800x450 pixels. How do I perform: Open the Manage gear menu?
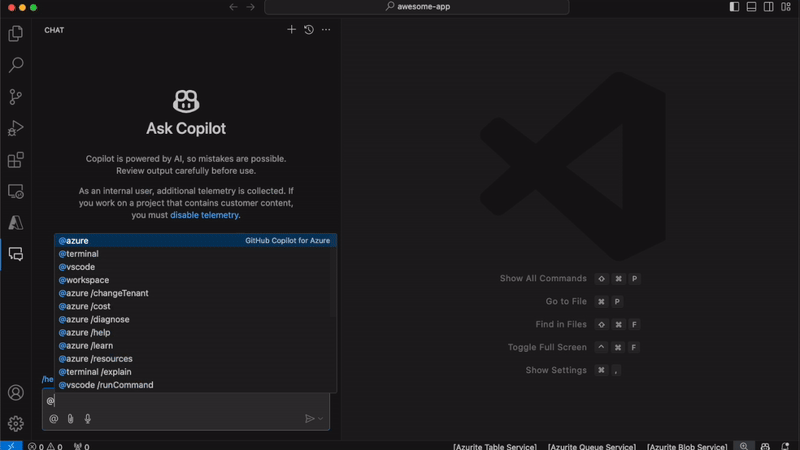tap(16, 424)
